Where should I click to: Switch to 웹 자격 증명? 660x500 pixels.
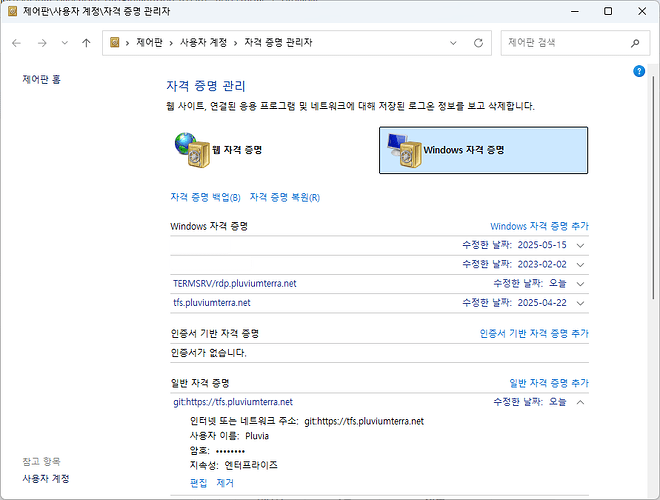coord(237,150)
